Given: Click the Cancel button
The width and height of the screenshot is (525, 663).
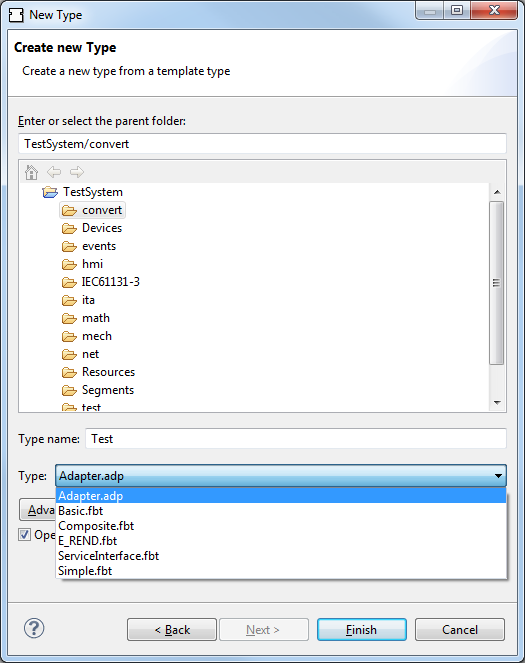Looking at the screenshot, I should click(460, 630).
